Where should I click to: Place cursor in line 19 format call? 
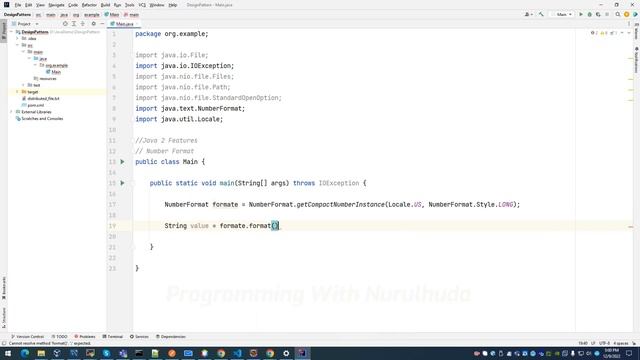tap(275, 226)
